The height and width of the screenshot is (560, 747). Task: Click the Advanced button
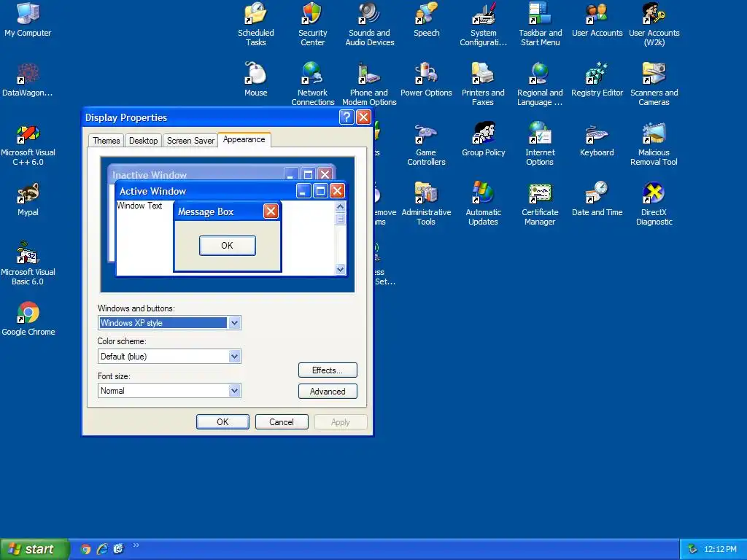[328, 391]
